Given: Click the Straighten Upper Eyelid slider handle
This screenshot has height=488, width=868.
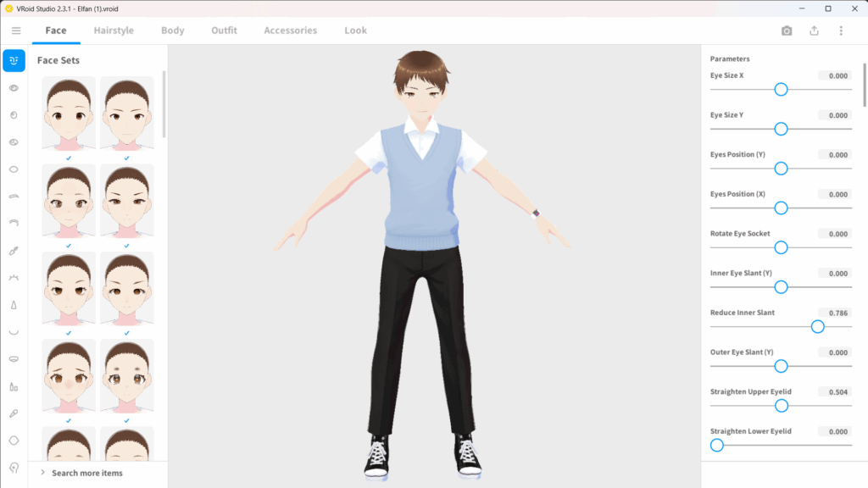Looking at the screenshot, I should click(x=781, y=406).
